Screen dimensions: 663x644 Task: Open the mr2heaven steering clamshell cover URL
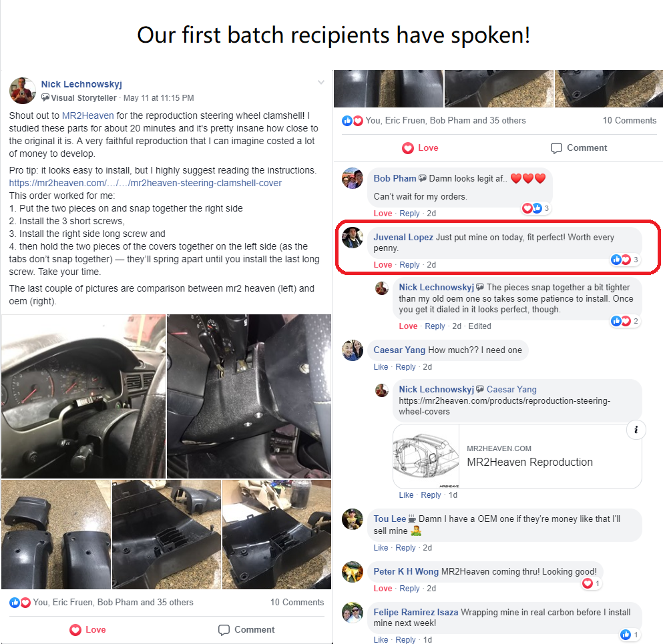coord(146,183)
